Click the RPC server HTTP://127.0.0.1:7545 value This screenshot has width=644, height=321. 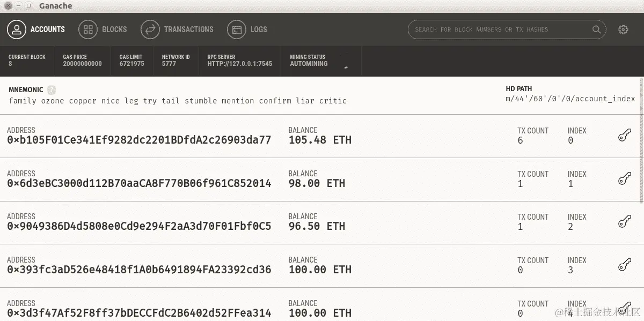[240, 64]
